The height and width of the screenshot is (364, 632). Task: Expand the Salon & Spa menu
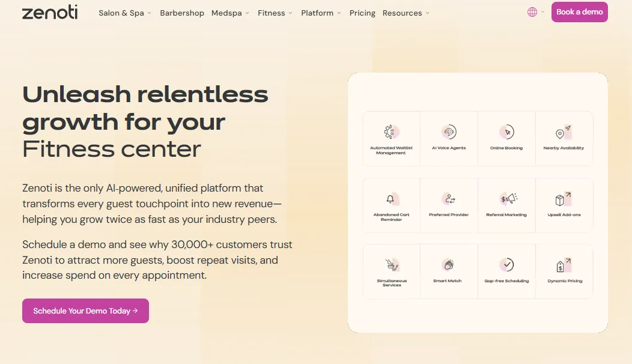[125, 13]
